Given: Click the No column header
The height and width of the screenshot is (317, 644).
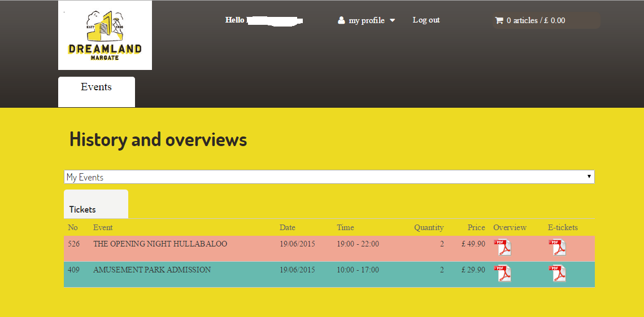Looking at the screenshot, I should (73, 227).
